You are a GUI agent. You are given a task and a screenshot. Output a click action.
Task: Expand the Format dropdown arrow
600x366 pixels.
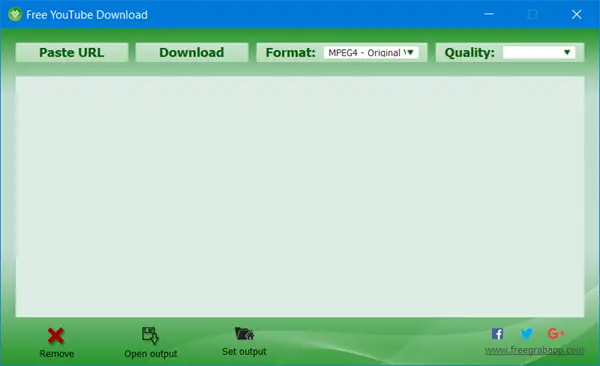[x=411, y=52]
